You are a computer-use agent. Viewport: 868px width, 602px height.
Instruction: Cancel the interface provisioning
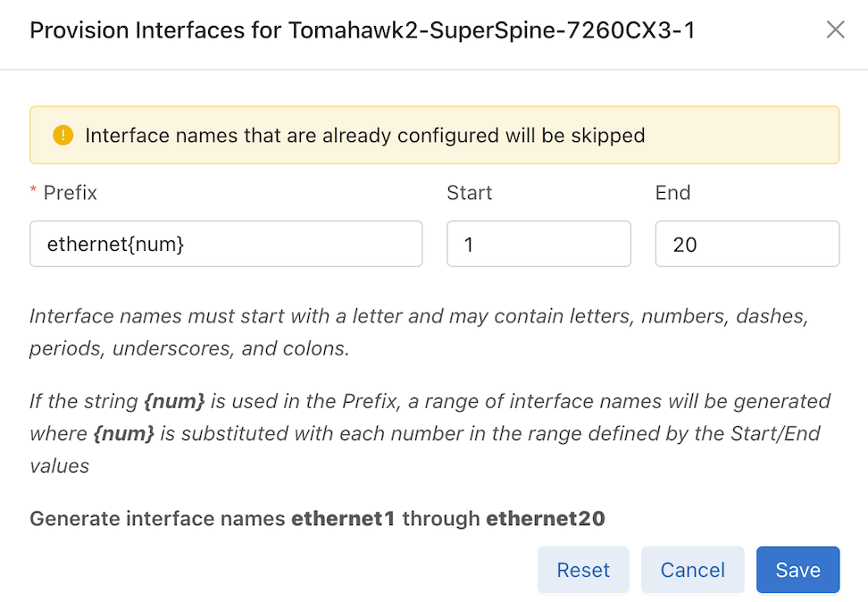(692, 570)
